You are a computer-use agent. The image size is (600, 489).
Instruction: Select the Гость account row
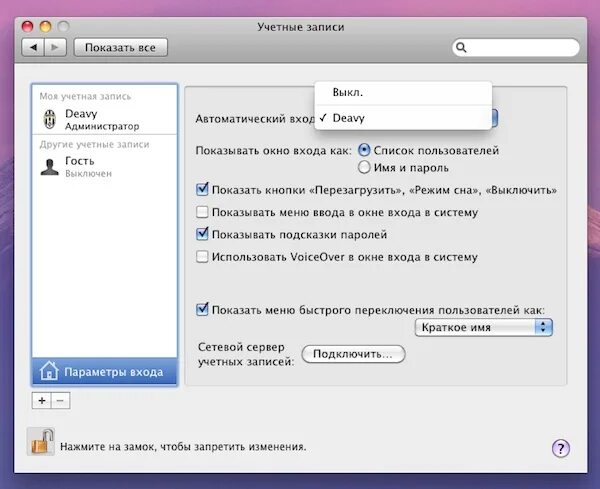point(104,167)
